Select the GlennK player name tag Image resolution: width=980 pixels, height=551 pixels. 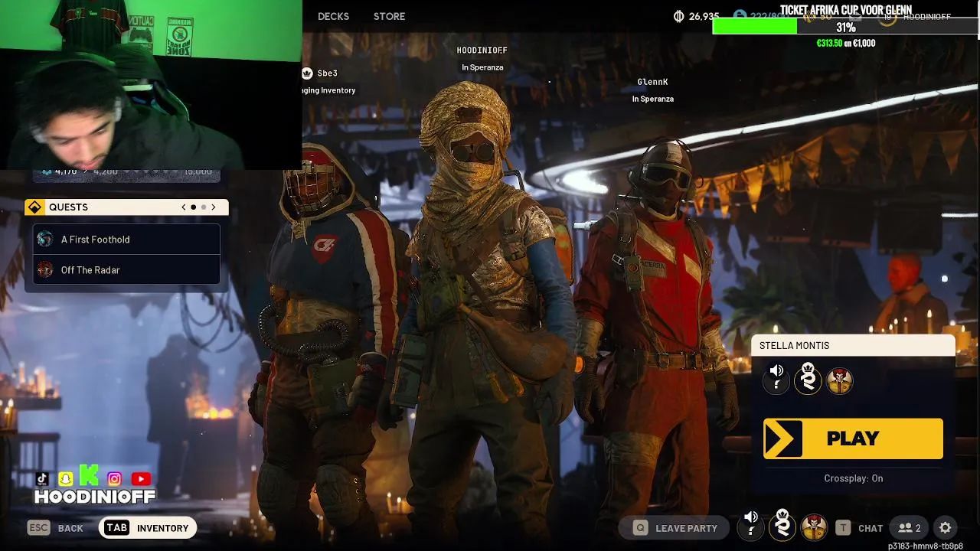652,82
